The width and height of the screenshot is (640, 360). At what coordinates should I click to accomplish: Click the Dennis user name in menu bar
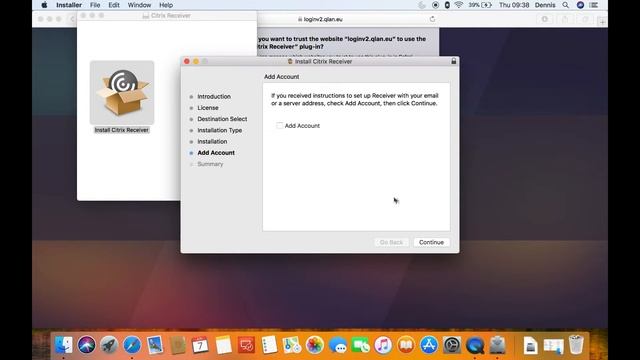pyautogui.click(x=545, y=5)
